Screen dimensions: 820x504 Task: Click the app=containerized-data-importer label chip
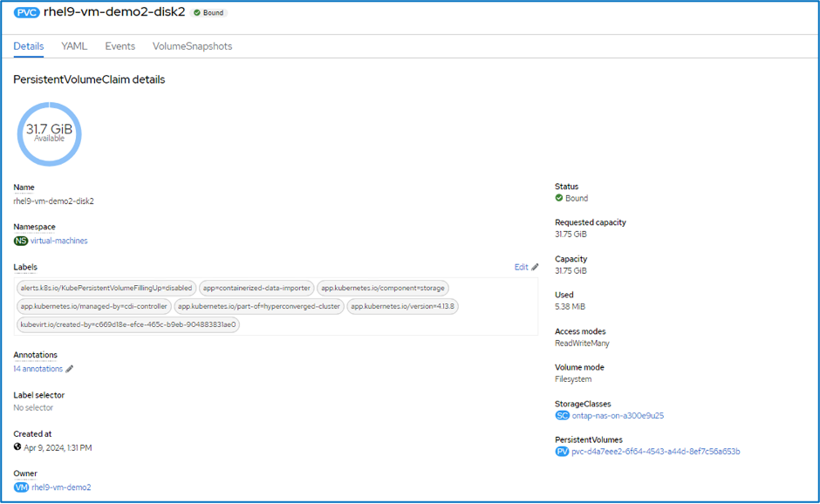(256, 288)
